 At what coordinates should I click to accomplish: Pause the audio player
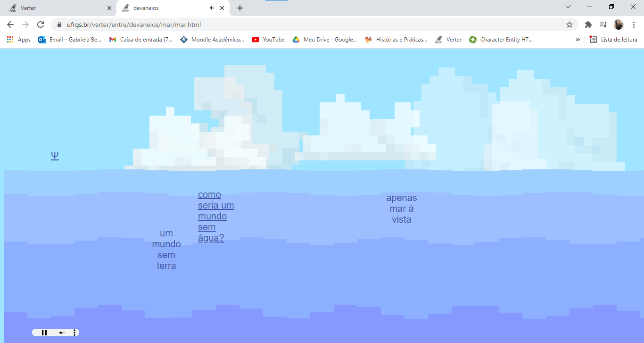44,333
